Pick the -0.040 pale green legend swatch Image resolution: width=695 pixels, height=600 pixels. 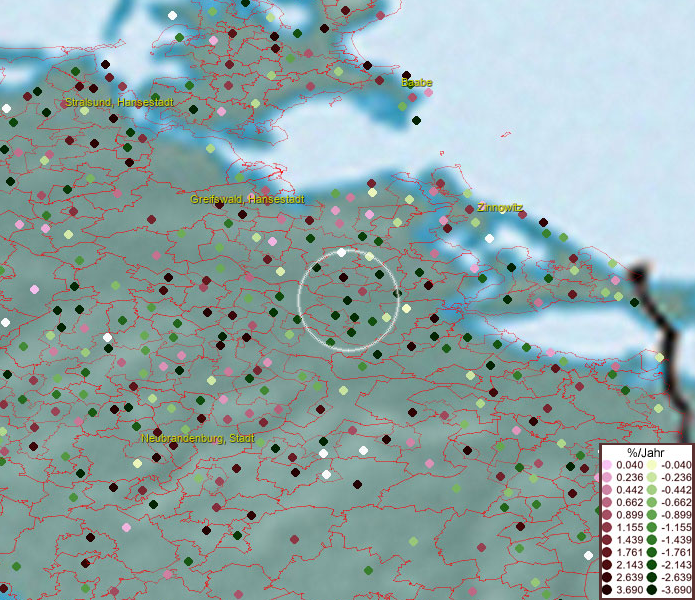coord(652,465)
